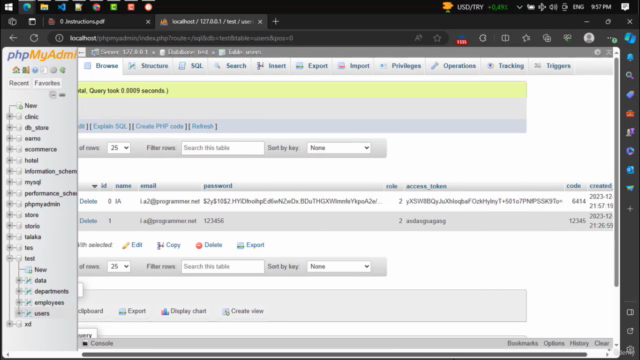Export selected rows via With selected
The width and height of the screenshot is (640, 360).
point(251,245)
